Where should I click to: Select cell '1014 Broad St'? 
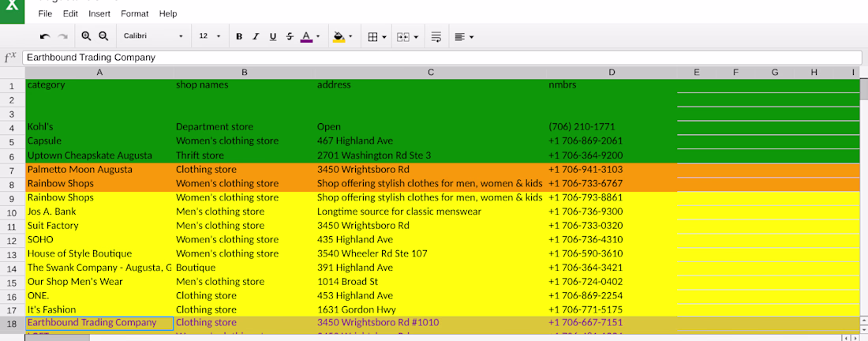pos(431,282)
